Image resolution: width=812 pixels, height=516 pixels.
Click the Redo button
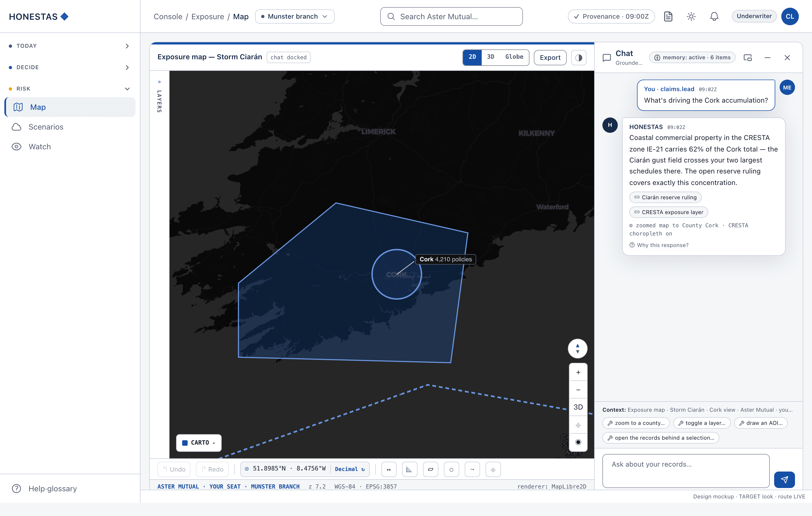[212, 469]
